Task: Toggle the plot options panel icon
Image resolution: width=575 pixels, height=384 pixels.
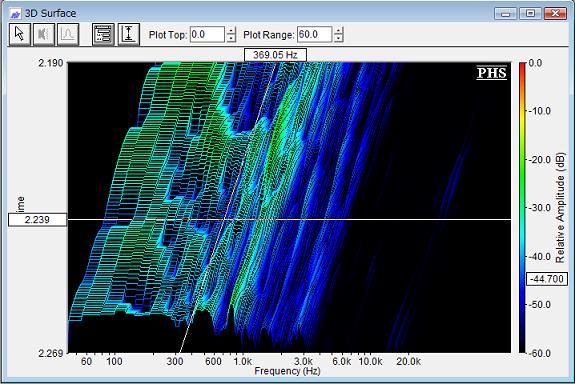Action: click(x=103, y=34)
